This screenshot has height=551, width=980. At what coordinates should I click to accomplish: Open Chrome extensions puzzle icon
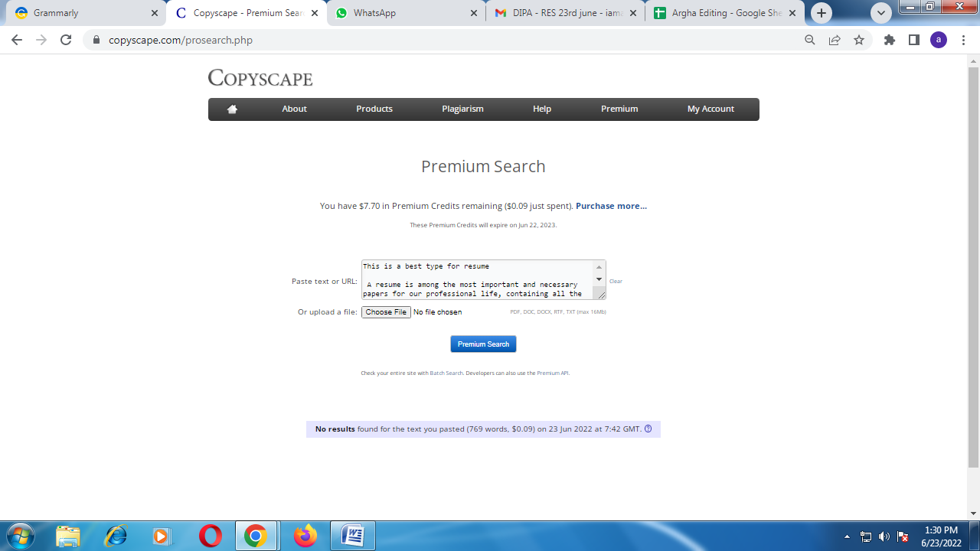pyautogui.click(x=890, y=40)
